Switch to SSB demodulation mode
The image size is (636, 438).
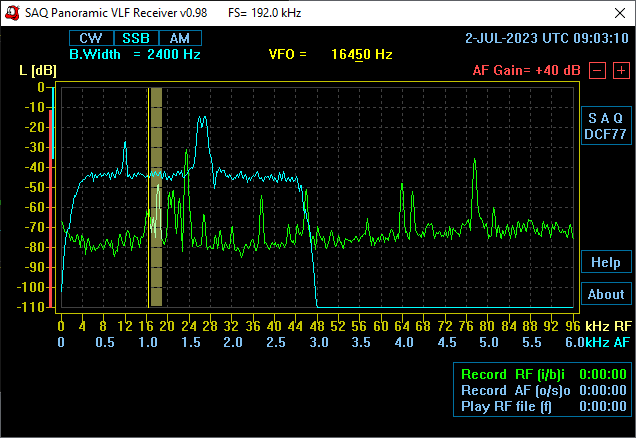point(135,38)
